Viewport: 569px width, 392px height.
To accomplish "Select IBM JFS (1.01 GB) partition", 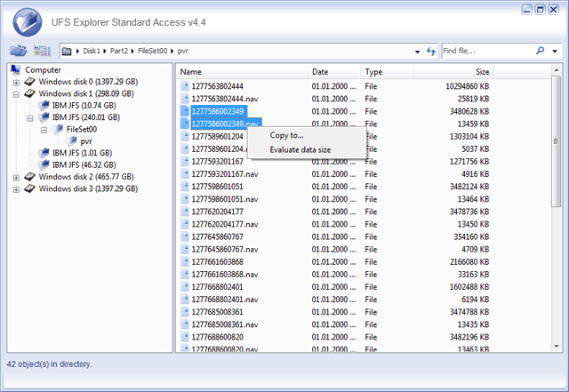I will [82, 153].
